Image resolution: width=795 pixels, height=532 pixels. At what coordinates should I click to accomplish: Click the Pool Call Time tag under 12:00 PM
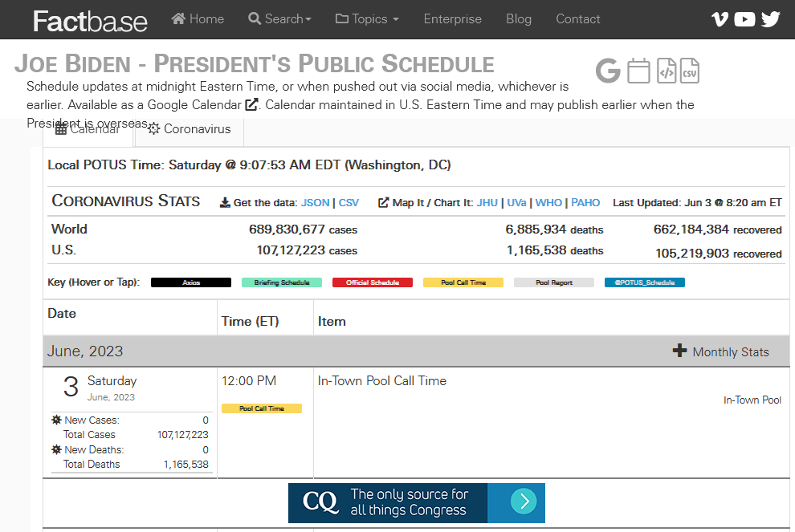[262, 408]
